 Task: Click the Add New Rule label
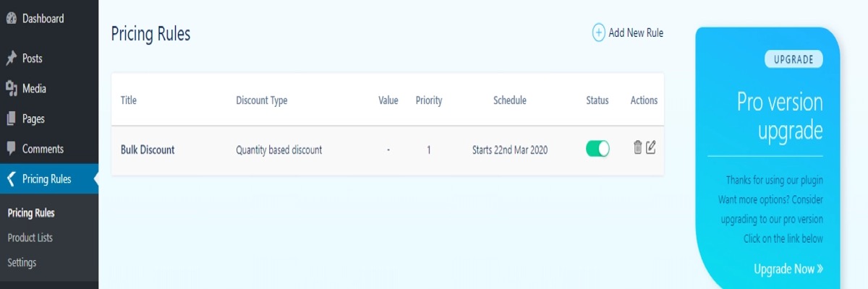(636, 33)
